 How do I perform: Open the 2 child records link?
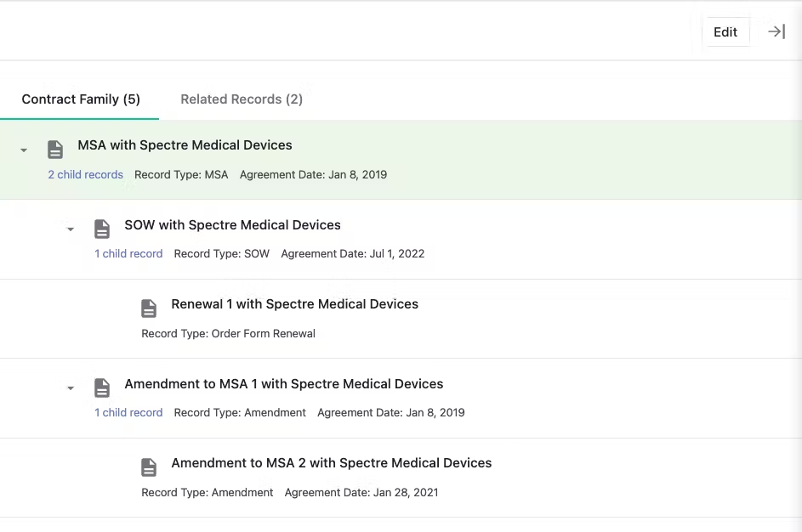pyautogui.click(x=85, y=175)
